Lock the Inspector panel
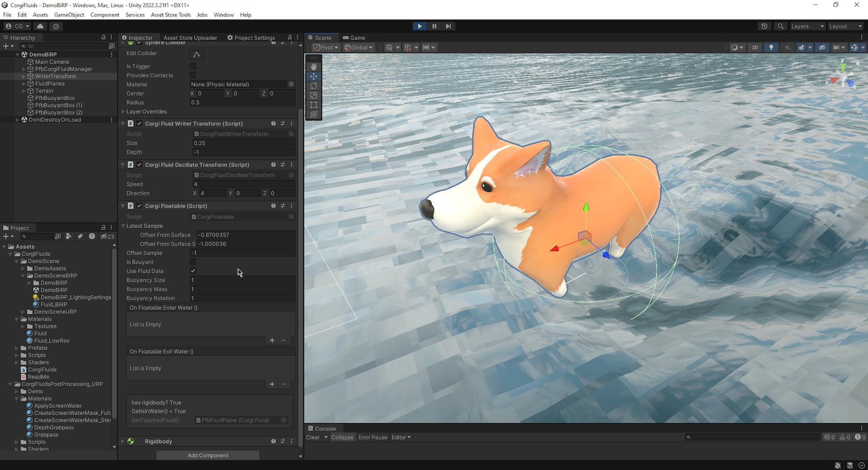The width and height of the screenshot is (868, 470). click(290, 38)
